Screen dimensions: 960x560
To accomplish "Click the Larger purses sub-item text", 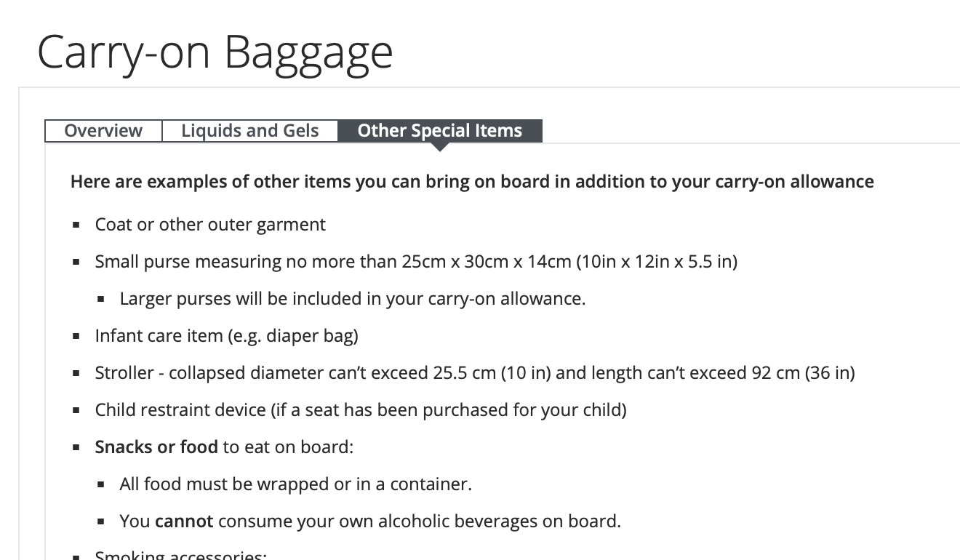I will [352, 298].
